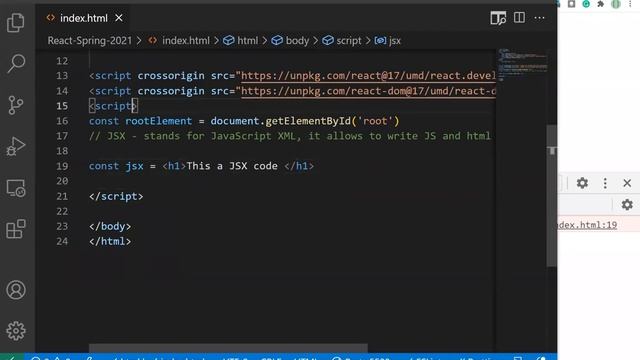
Task: Click the editor vertical scrollbar
Action: click(x=551, y=196)
